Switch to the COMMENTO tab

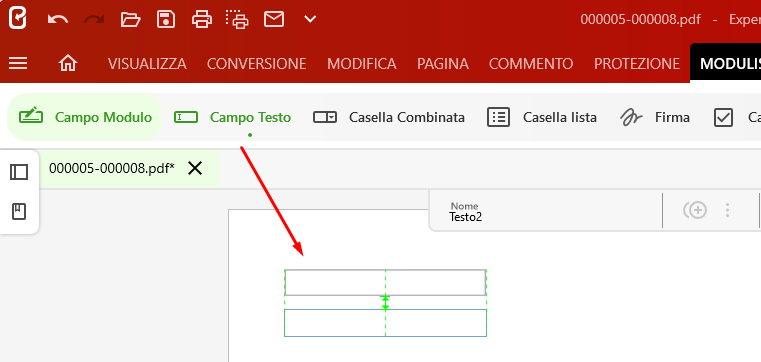coord(531,64)
